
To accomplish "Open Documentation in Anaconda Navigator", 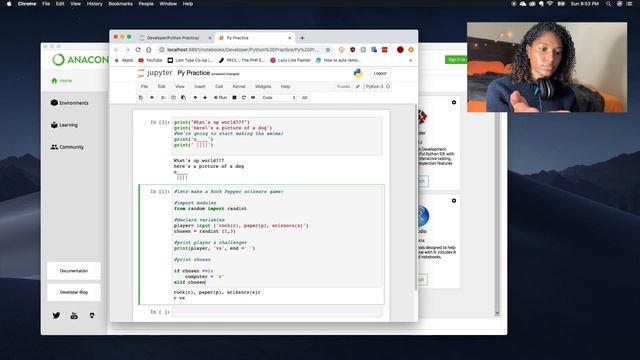I will click(74, 271).
